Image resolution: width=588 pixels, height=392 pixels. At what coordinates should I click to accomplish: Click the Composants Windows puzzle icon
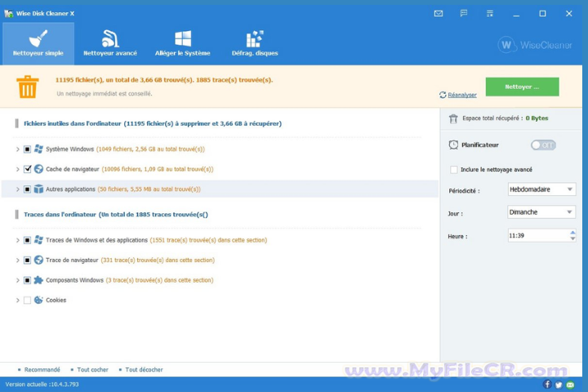(38, 280)
